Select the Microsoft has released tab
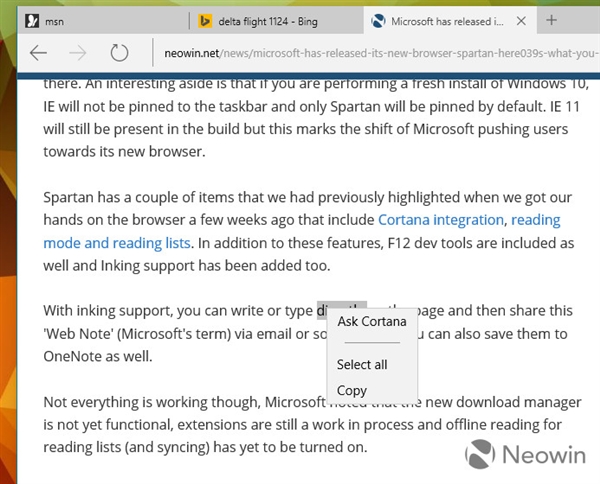Image resolution: width=600 pixels, height=484 pixels. point(450,21)
